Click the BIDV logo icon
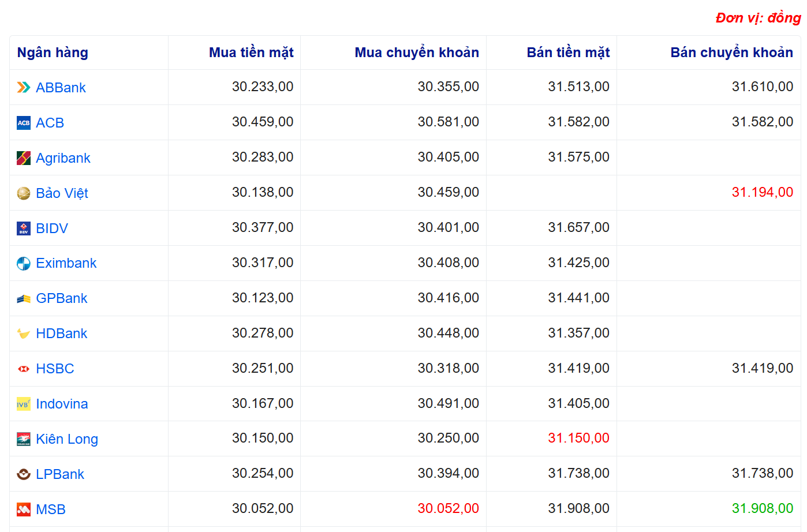This screenshot has height=532, width=807. coord(24,228)
